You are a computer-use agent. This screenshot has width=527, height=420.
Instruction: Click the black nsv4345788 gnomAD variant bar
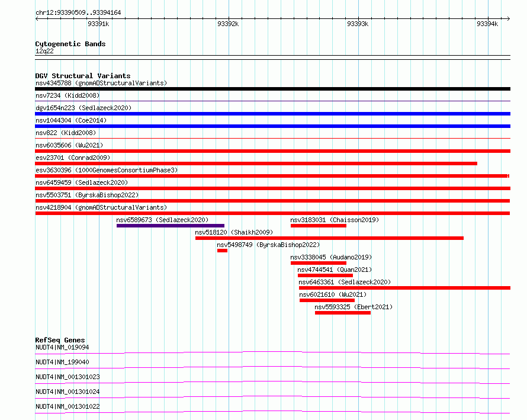[272, 89]
